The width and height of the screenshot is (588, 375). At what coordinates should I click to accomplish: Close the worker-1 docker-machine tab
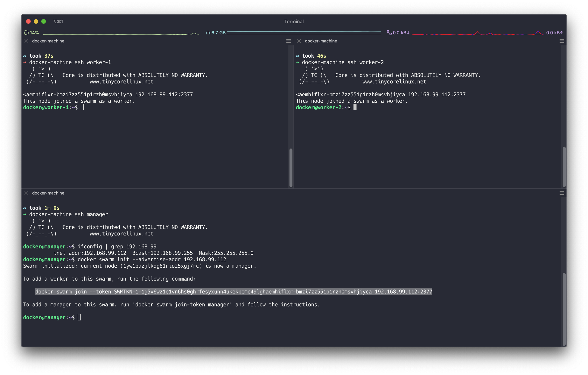[26, 41]
